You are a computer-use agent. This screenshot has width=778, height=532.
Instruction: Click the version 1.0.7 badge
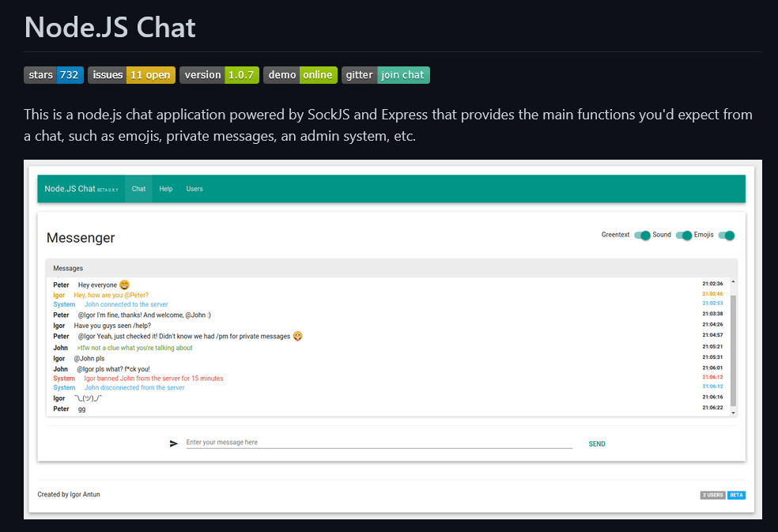tap(219, 75)
